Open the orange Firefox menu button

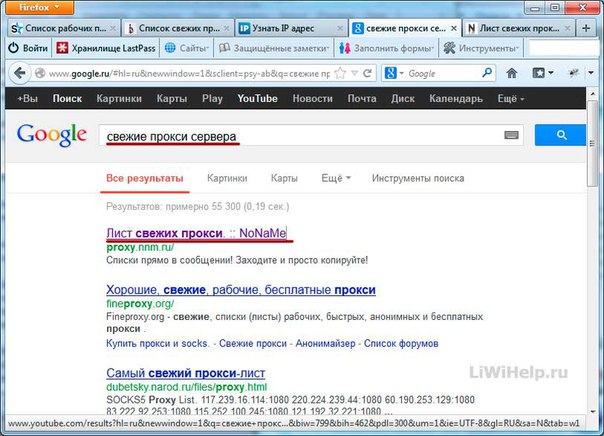[x=39, y=7]
